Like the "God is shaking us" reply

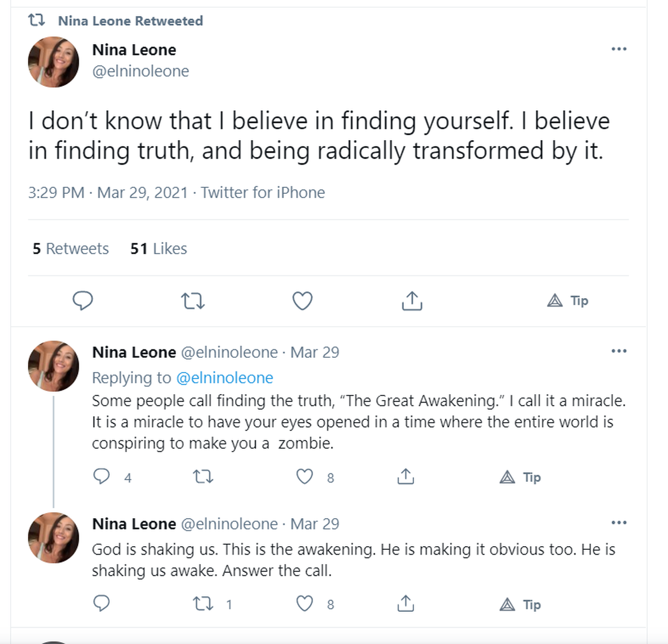(x=305, y=604)
